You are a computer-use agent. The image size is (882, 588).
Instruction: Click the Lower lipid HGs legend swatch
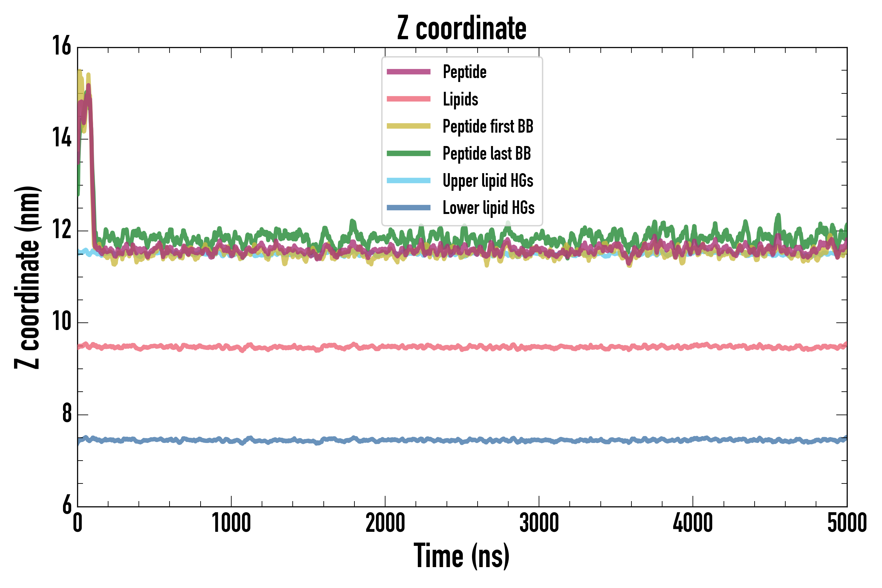pos(408,208)
